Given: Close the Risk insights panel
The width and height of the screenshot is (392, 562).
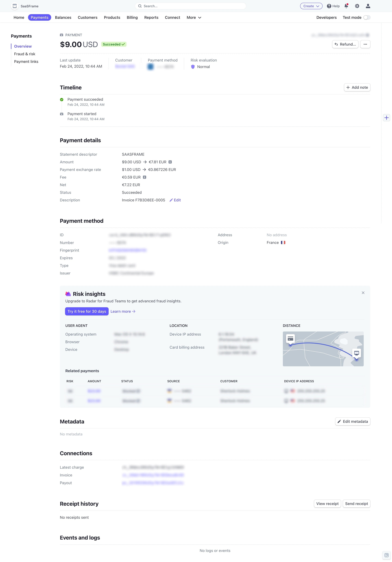Looking at the screenshot, I should [363, 293].
